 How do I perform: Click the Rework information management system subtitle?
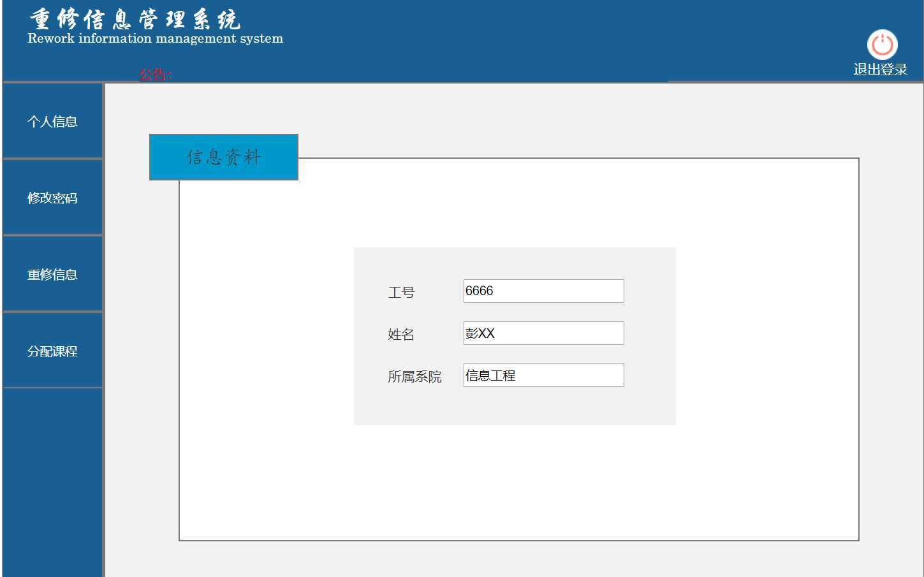click(155, 38)
